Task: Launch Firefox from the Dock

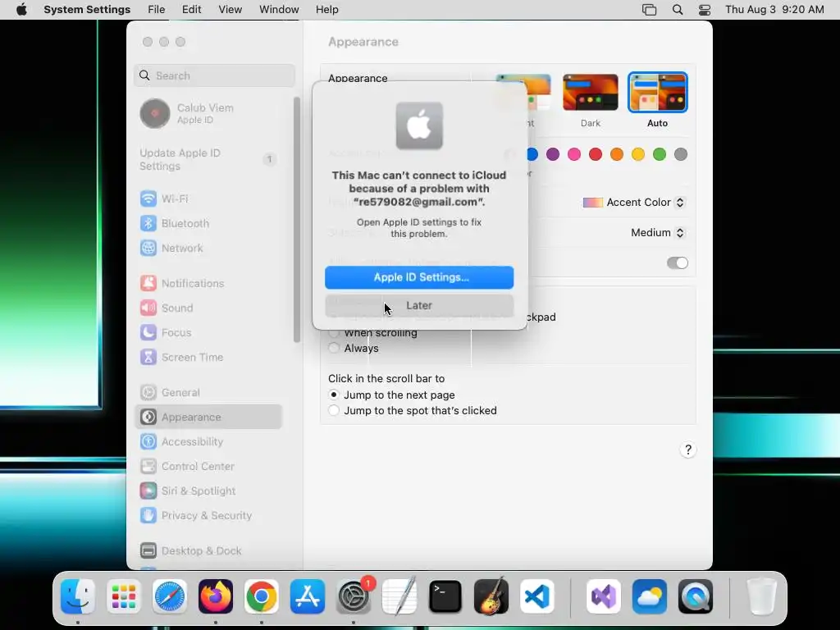Action: [x=216, y=596]
